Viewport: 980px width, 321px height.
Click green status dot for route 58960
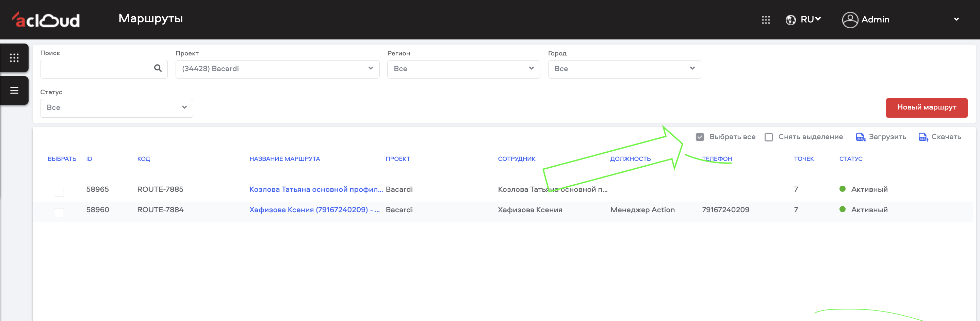point(842,209)
